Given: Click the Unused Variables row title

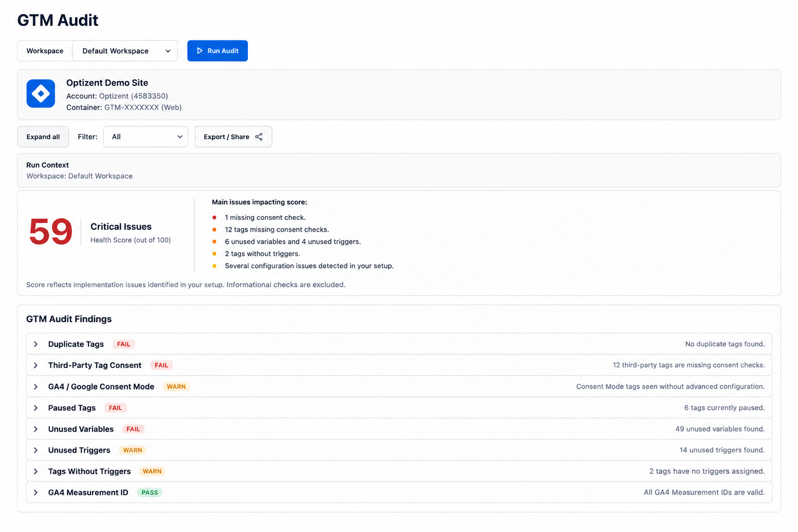Looking at the screenshot, I should pos(81,429).
